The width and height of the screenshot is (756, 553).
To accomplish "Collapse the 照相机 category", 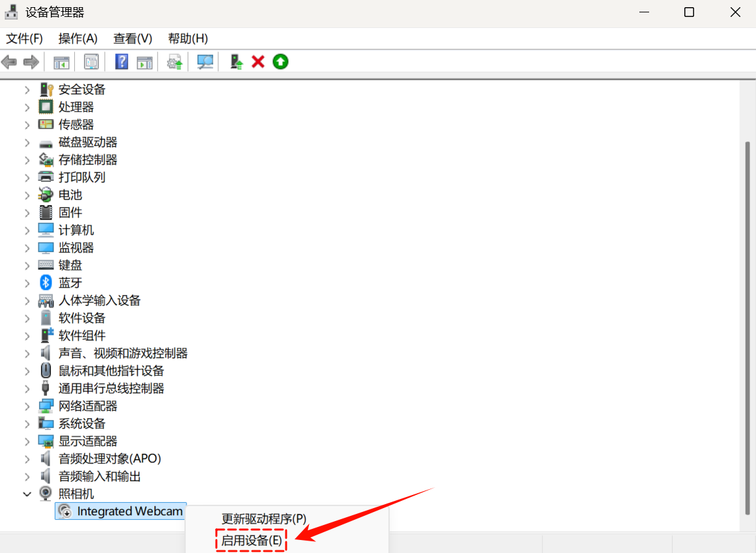I will (x=27, y=494).
